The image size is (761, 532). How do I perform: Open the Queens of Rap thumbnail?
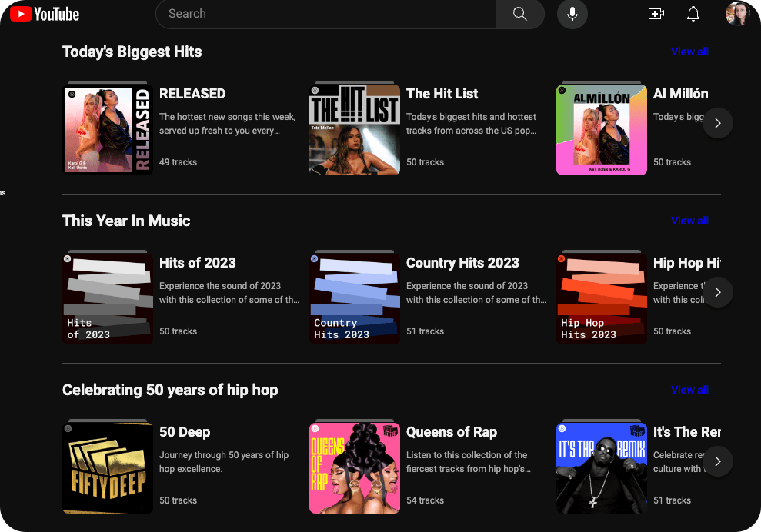click(x=355, y=468)
